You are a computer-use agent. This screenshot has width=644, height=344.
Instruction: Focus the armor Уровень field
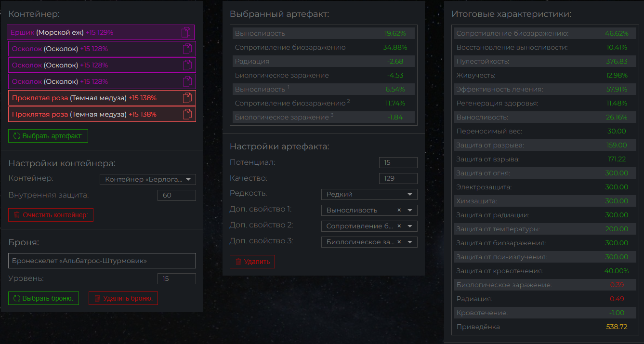coord(177,278)
